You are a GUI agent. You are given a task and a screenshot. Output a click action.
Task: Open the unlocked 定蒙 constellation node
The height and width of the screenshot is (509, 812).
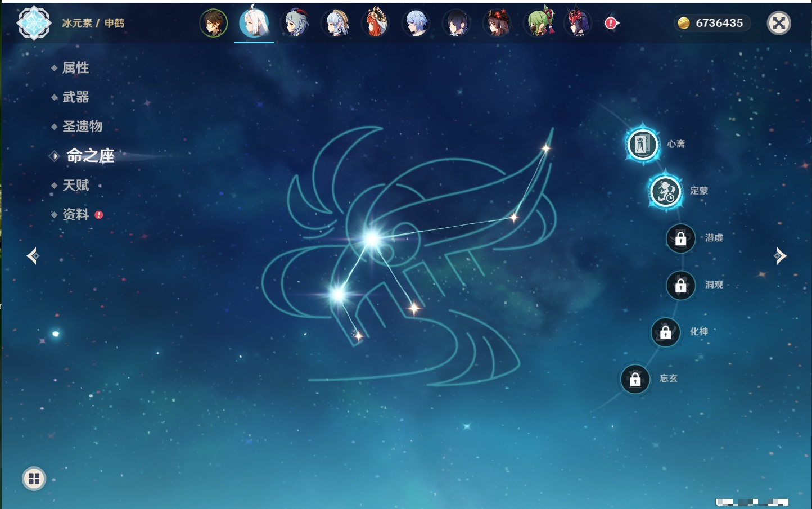(x=666, y=191)
